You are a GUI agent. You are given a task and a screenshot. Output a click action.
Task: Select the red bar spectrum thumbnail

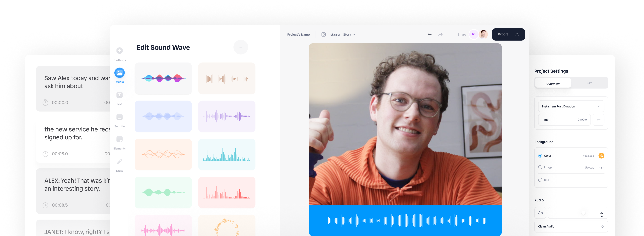pos(227,192)
